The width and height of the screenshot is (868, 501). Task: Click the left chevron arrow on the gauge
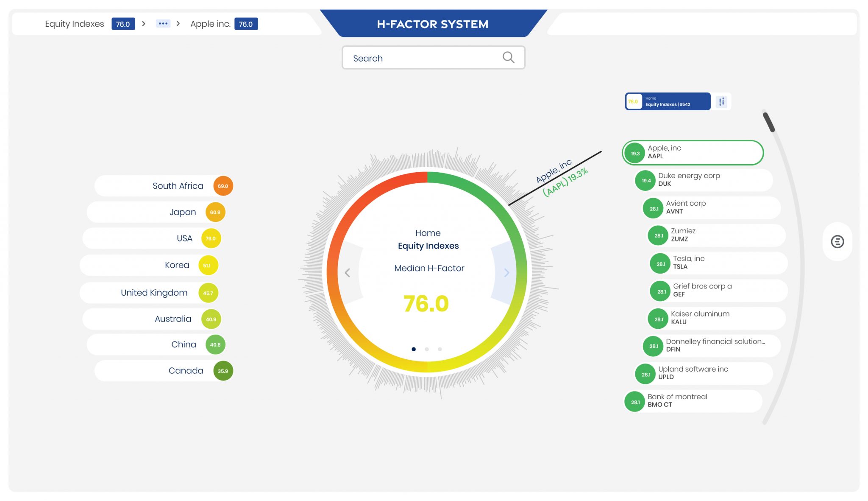point(348,273)
